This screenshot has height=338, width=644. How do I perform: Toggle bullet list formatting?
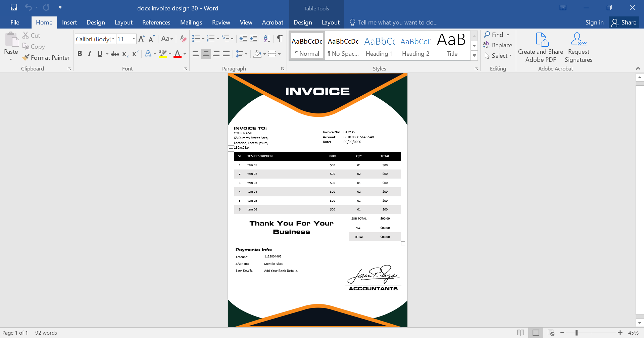[x=196, y=39]
